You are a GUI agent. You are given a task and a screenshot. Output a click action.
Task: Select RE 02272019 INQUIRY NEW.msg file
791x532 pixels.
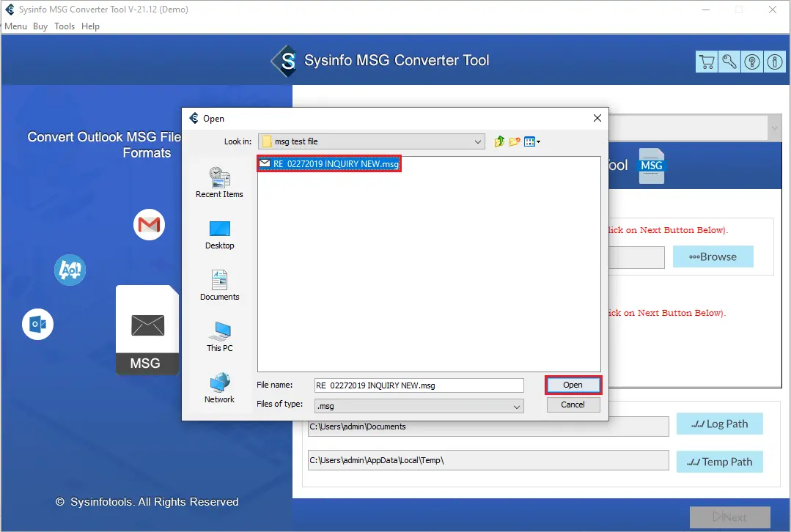click(330, 164)
